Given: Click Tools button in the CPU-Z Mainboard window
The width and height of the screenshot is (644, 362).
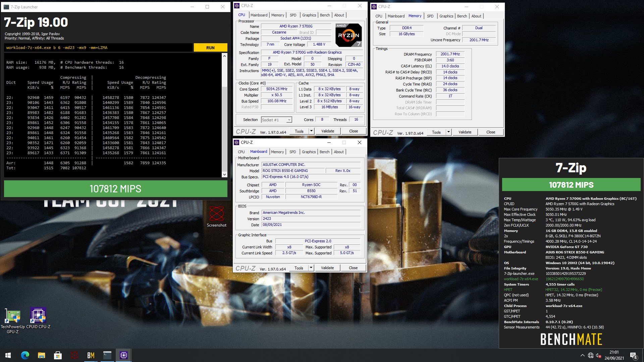Looking at the screenshot, I should point(299,268).
